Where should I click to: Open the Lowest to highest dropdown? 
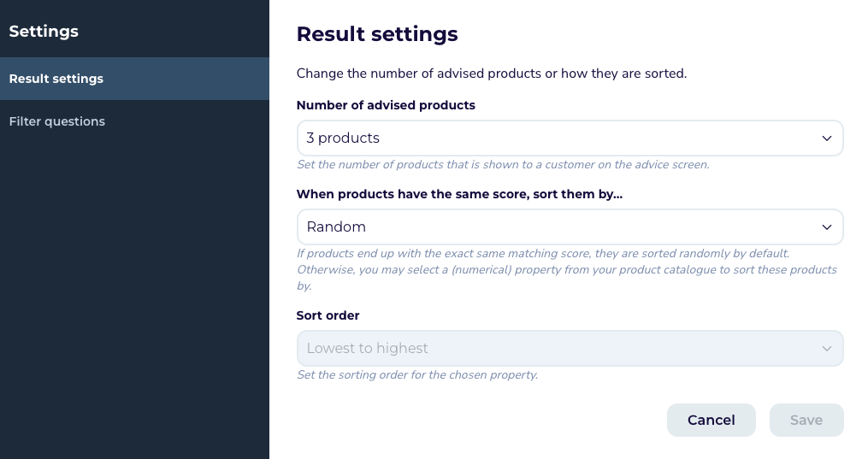570,349
